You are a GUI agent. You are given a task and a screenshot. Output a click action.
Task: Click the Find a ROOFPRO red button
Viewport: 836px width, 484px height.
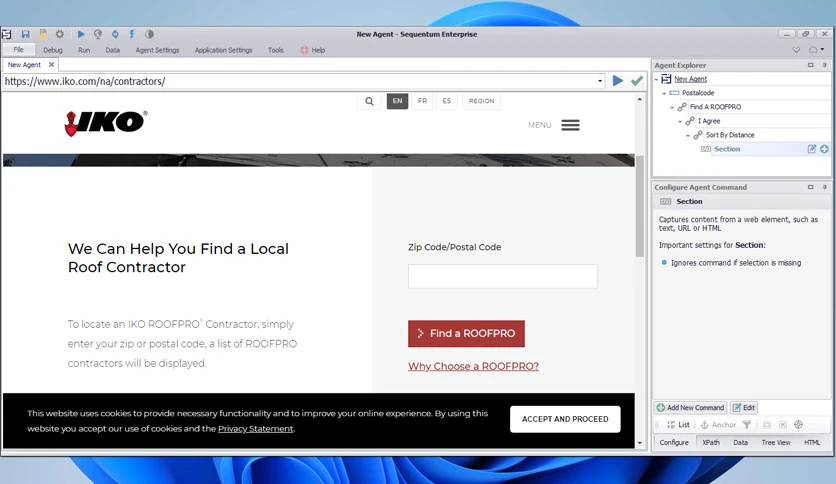[x=466, y=334]
